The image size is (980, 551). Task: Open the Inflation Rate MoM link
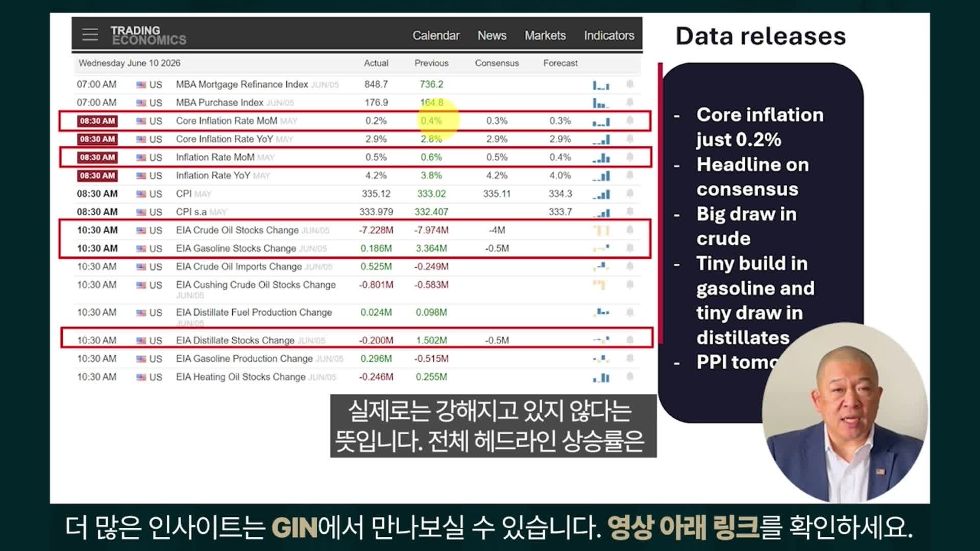point(215,157)
